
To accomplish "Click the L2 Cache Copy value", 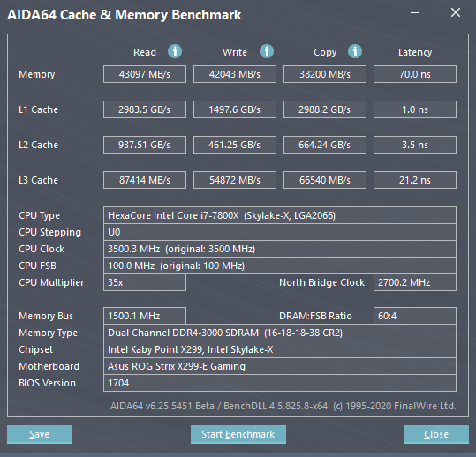I will point(325,145).
